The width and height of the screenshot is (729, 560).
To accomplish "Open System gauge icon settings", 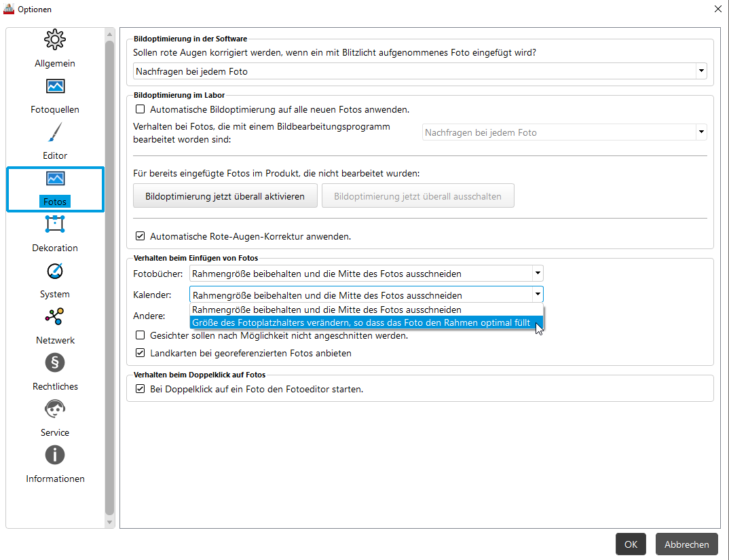I will pos(55,271).
